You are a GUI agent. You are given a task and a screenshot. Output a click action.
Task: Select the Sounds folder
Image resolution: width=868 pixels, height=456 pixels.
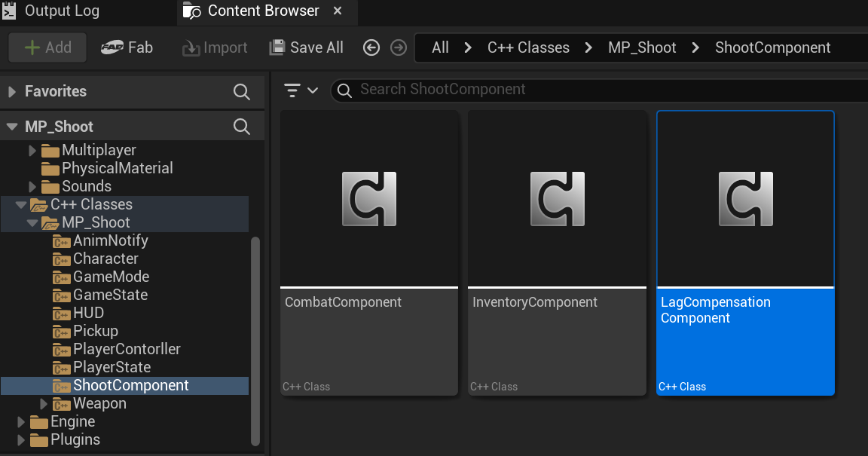(x=76, y=187)
